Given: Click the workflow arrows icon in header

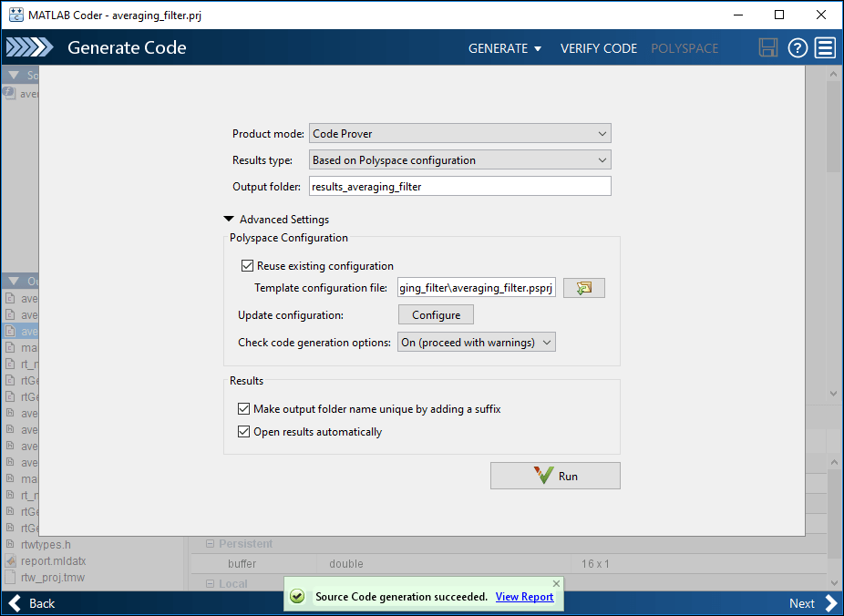Looking at the screenshot, I should [29, 47].
